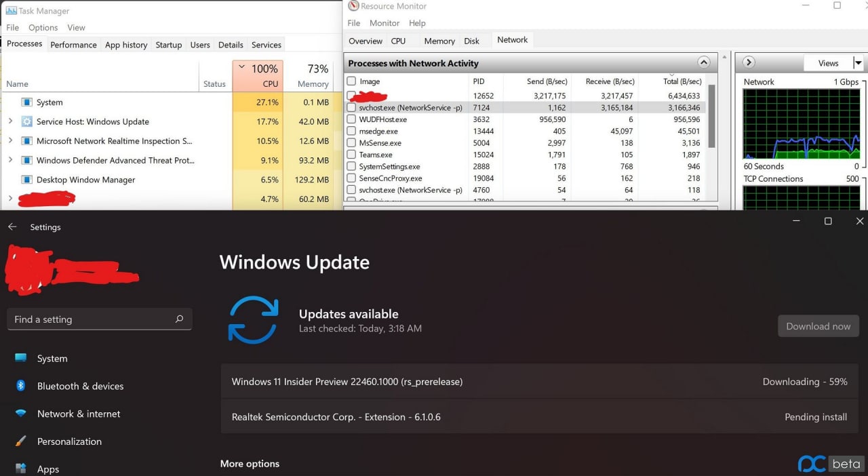868x476 pixels.
Task: Go back with the Settings back arrow
Action: 12,227
